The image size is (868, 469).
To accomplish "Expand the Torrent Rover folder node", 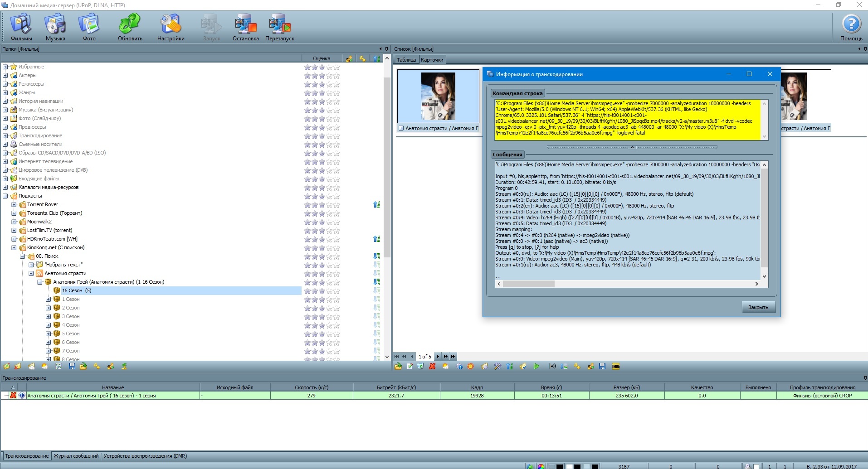I will pos(14,205).
